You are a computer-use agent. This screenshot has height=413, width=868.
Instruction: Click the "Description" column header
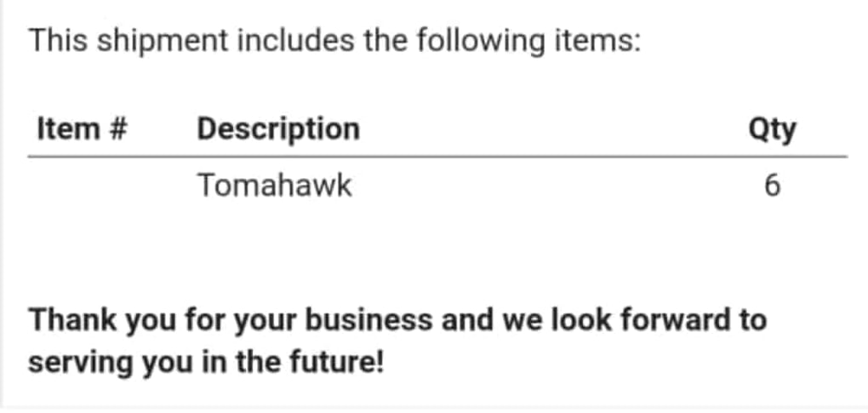click(278, 129)
